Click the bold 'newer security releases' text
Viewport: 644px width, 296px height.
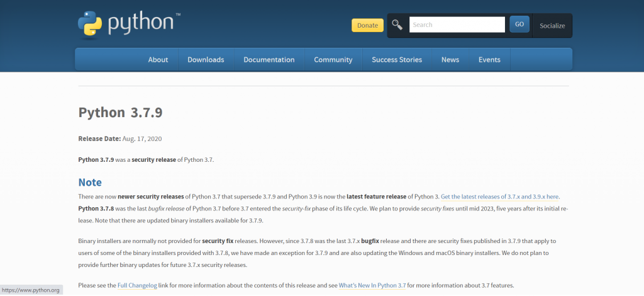point(151,196)
